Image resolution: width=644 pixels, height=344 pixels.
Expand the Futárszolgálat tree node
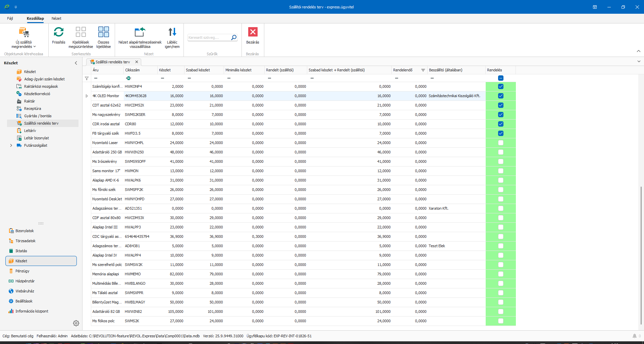tap(11, 145)
